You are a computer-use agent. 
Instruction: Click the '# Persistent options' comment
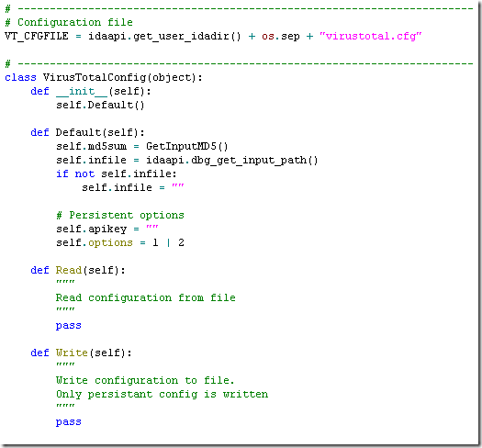point(120,215)
